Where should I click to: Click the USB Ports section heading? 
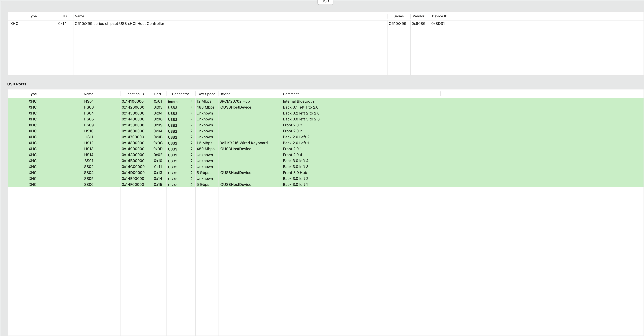click(17, 84)
